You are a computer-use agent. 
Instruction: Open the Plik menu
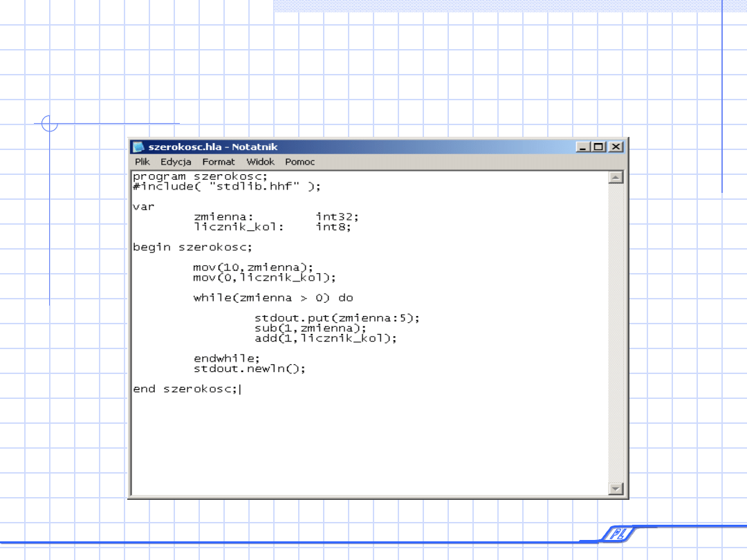142,162
